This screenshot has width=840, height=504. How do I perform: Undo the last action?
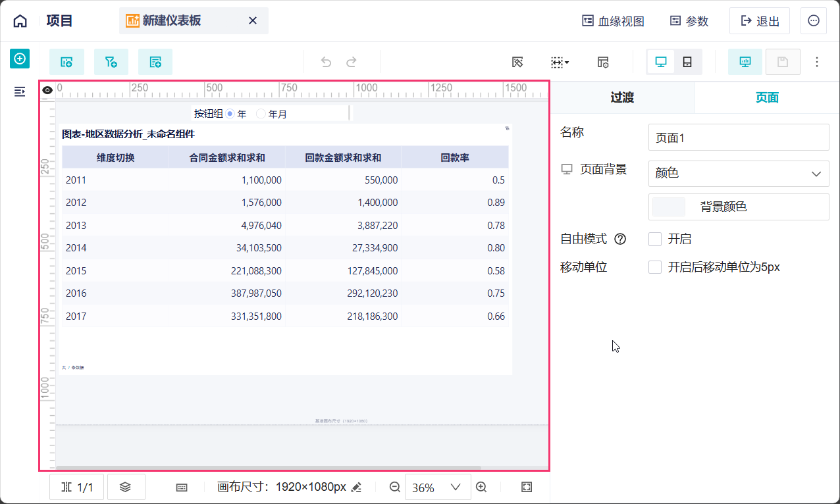326,62
